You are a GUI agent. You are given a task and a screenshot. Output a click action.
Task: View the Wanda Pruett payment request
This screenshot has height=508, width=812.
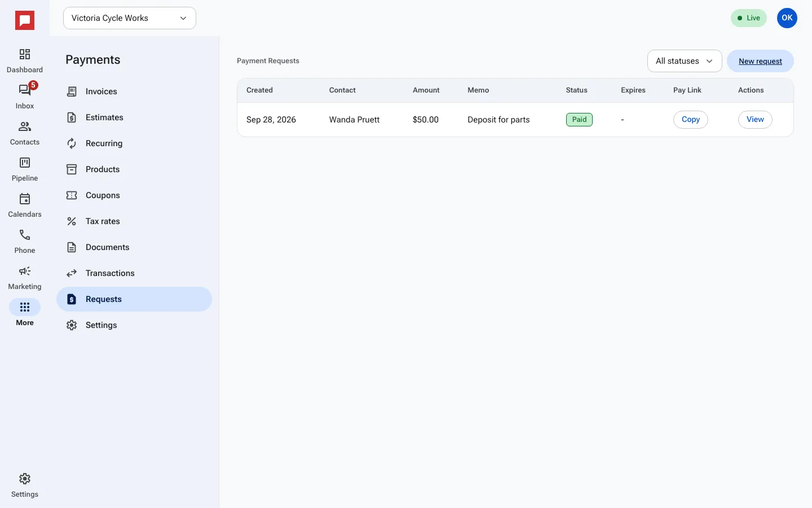(x=755, y=120)
